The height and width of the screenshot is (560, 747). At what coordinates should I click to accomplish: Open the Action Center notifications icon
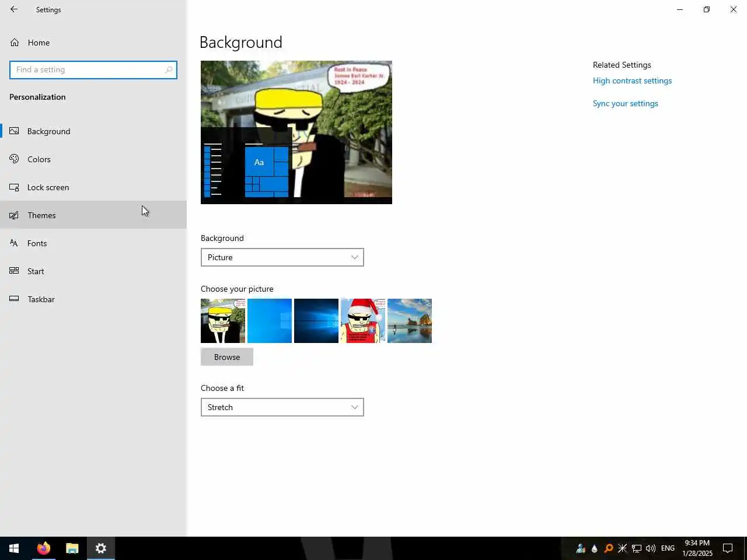tap(728, 548)
